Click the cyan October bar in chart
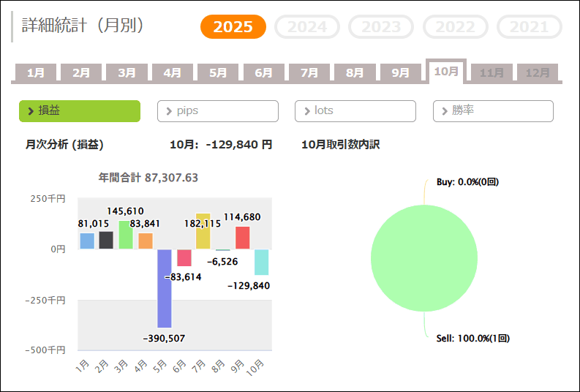Screen dimensions: 580x392 262,262
